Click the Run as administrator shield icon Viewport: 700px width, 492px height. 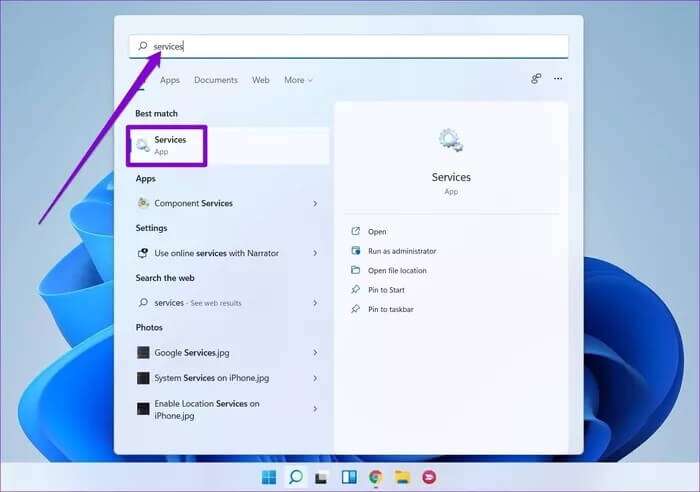[x=355, y=250]
